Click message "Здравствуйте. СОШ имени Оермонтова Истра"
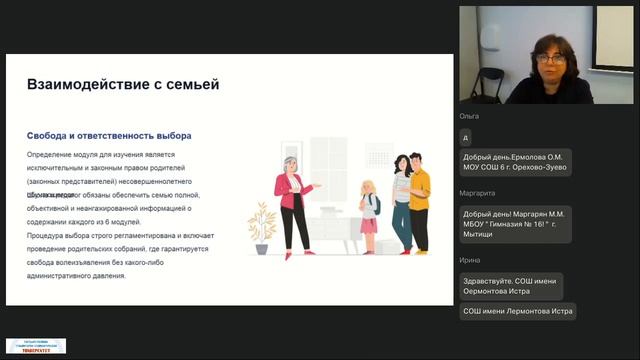 click(x=511, y=286)
